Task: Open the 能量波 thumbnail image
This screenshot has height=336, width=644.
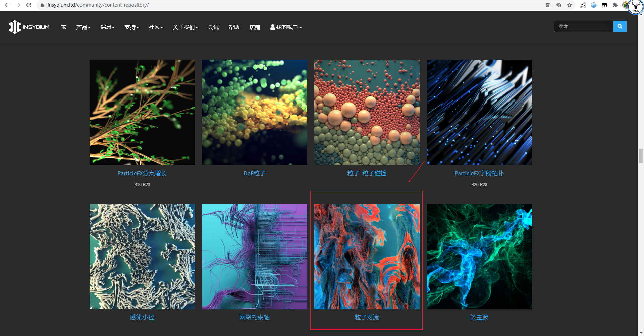Action: [x=479, y=256]
